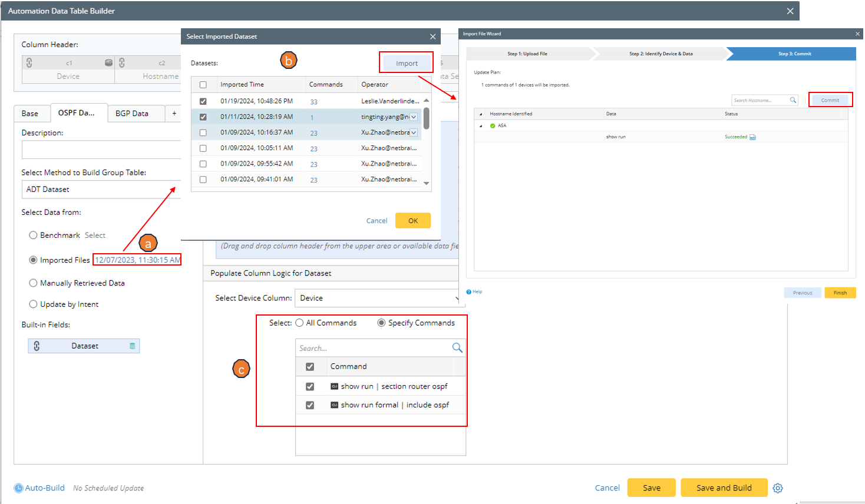The height and width of the screenshot is (504, 865).
Task: Open the log icon next to Succeeded
Action: (x=752, y=137)
